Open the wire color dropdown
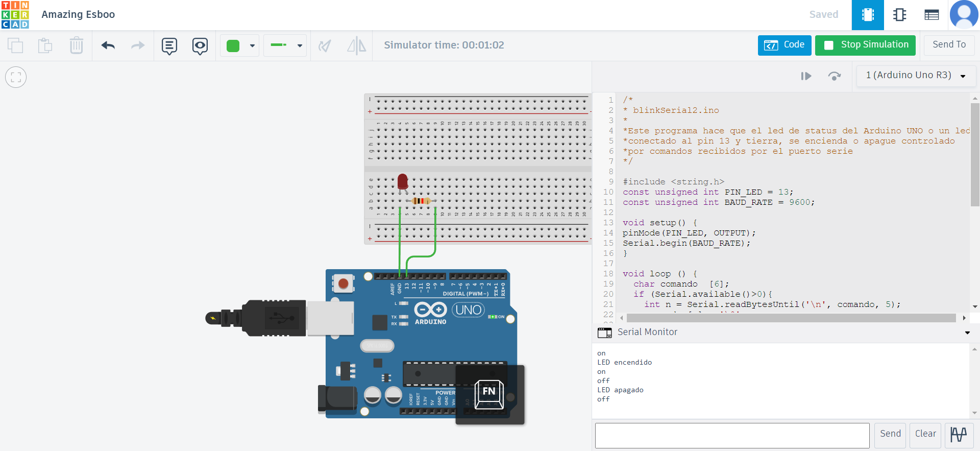 click(252, 45)
